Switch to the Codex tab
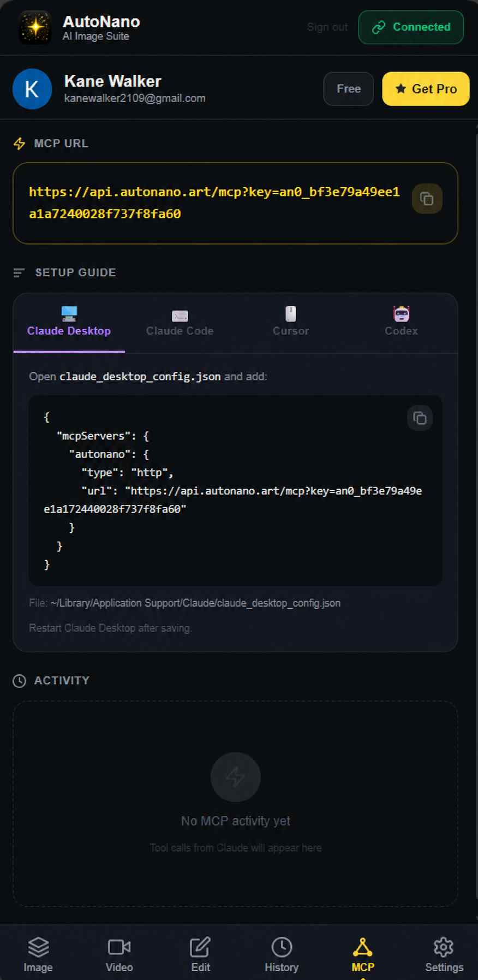This screenshot has height=980, width=478. 401,323
